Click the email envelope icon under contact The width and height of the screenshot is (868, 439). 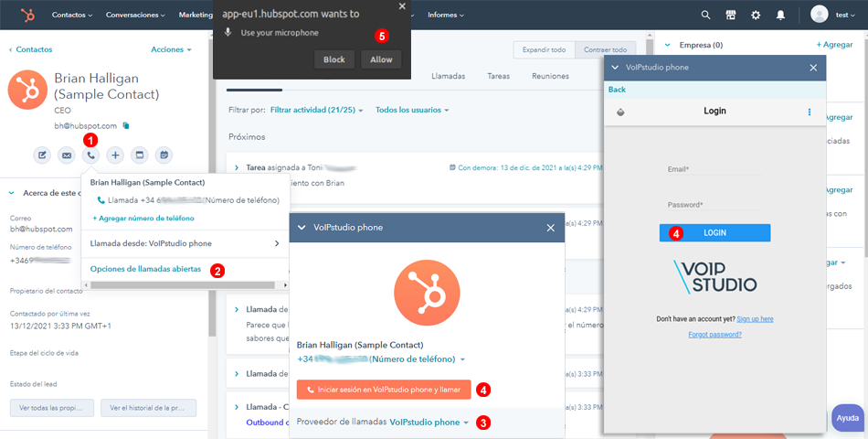67,155
